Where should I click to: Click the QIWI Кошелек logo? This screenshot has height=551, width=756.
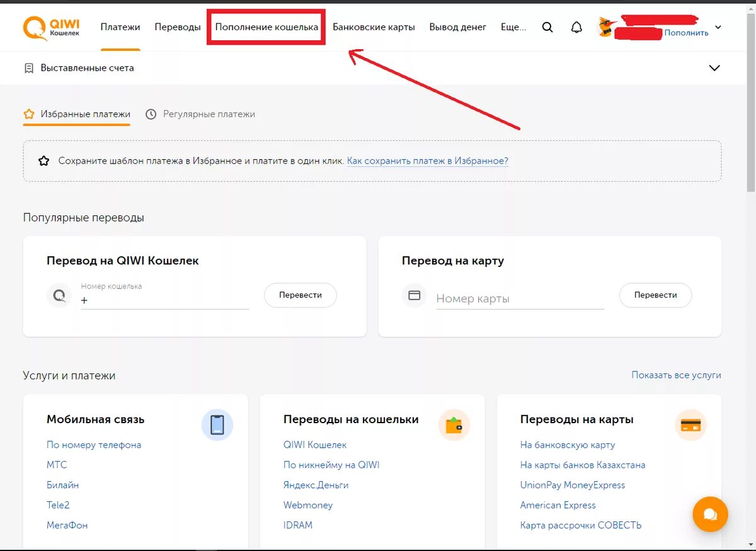(x=52, y=28)
